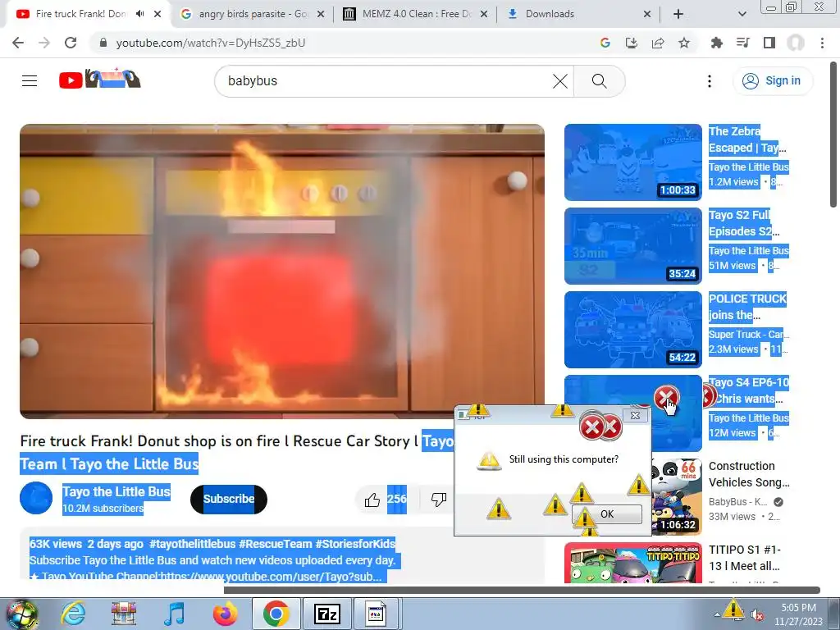This screenshot has height=630, width=840.
Task: Click the address bar URL field
Action: pos(343,43)
